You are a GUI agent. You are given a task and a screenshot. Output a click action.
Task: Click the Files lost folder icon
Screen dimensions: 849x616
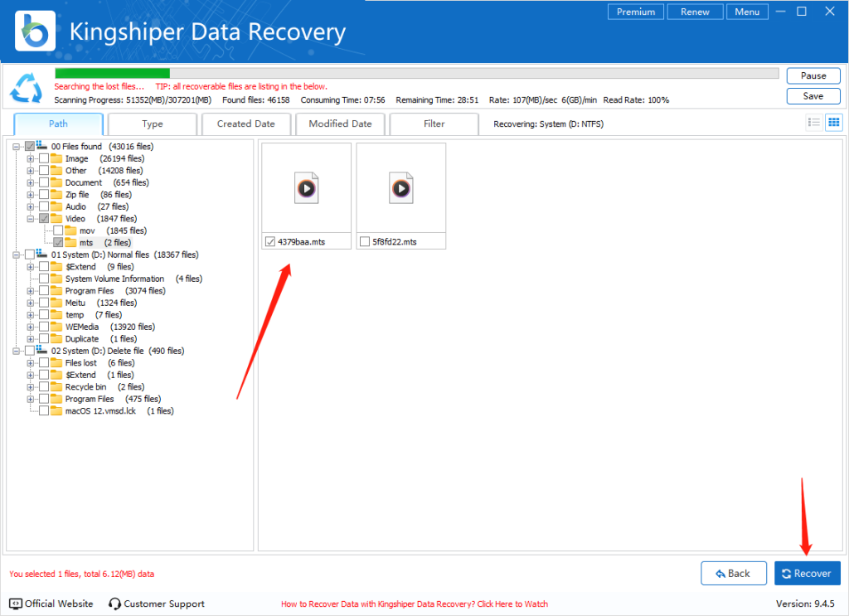pos(56,362)
